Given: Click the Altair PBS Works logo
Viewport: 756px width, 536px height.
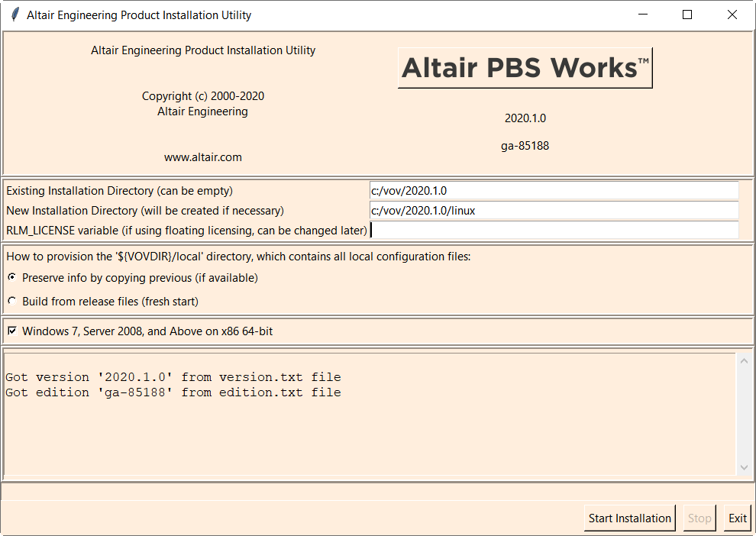Looking at the screenshot, I should pos(525,68).
